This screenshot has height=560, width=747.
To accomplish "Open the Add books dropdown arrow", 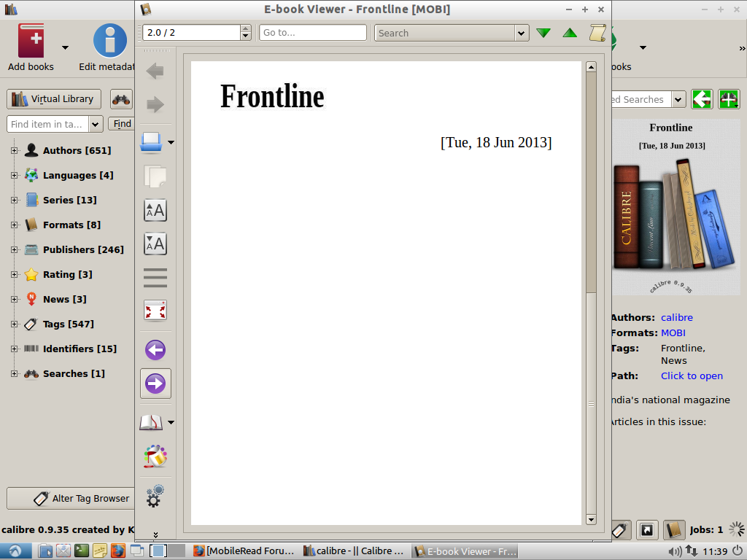I will (x=65, y=47).
